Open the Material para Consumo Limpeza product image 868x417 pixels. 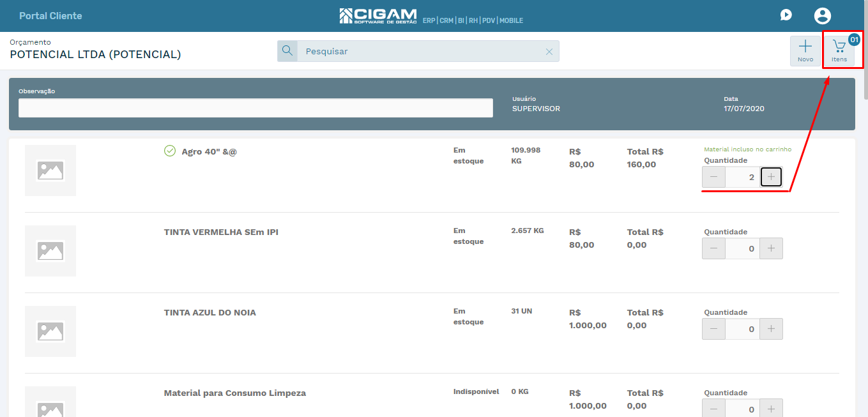pyautogui.click(x=50, y=402)
